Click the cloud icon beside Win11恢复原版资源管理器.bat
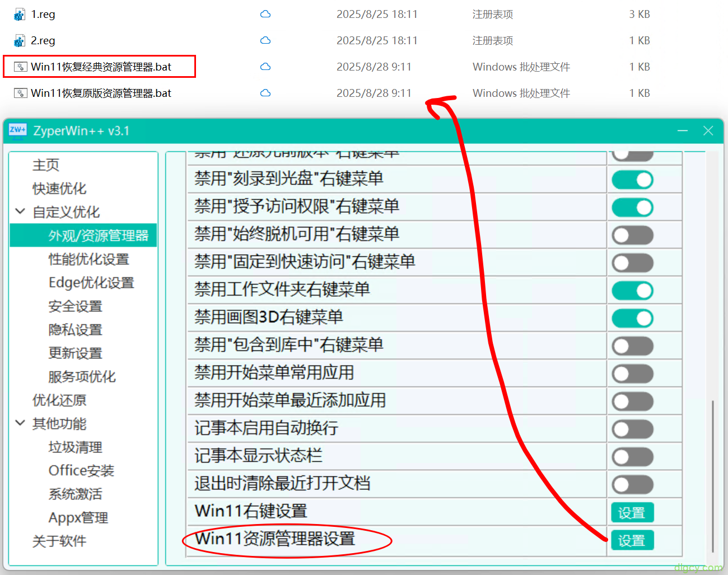This screenshot has height=575, width=728. click(265, 92)
